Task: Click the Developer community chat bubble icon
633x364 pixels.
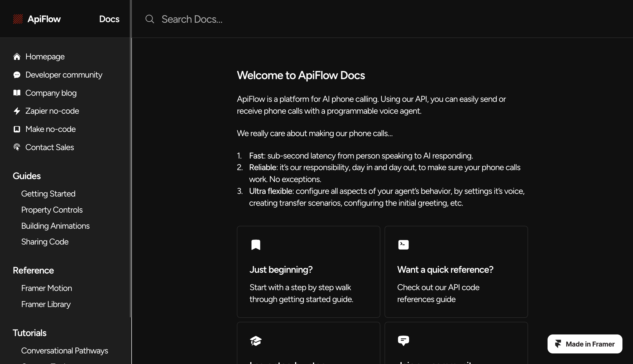Action: coord(17,75)
